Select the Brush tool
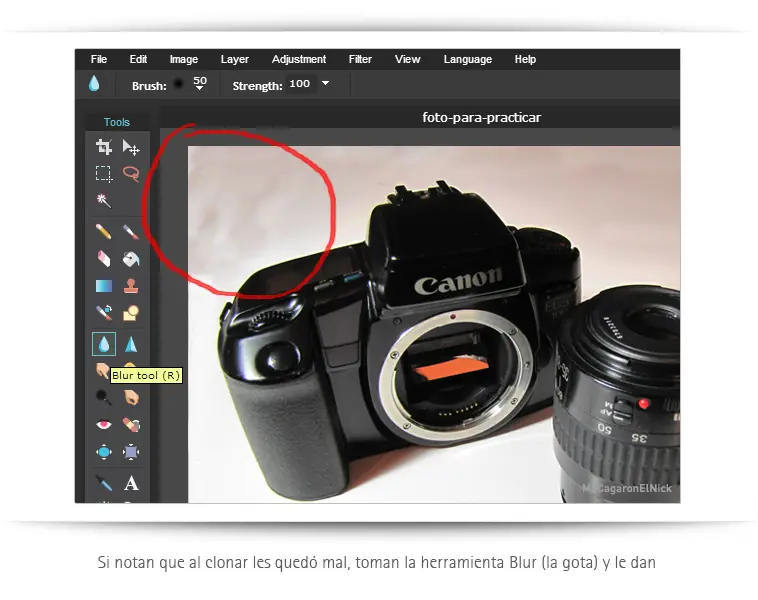758x600 pixels. (x=131, y=232)
